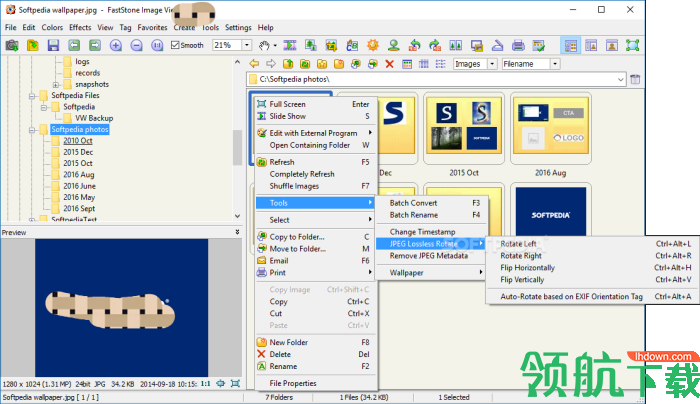The width and height of the screenshot is (700, 404).
Task: Switch to thumbnail view icon
Action: (x=407, y=64)
